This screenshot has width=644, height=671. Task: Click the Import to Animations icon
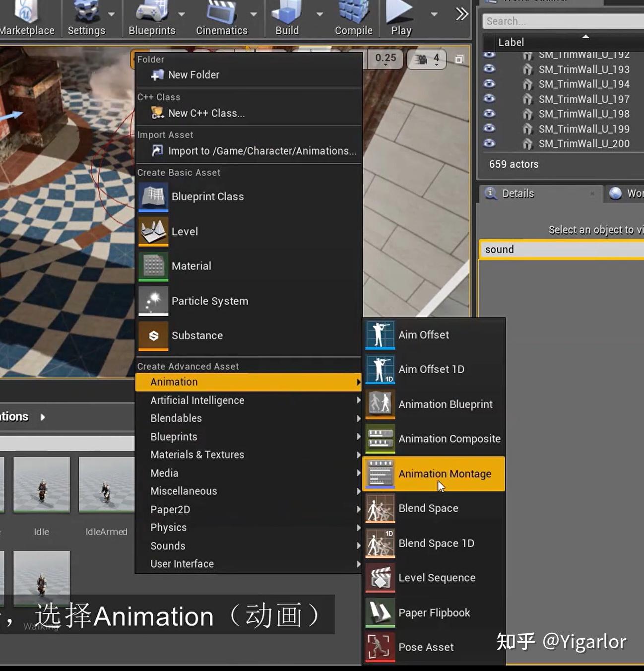[x=157, y=150]
